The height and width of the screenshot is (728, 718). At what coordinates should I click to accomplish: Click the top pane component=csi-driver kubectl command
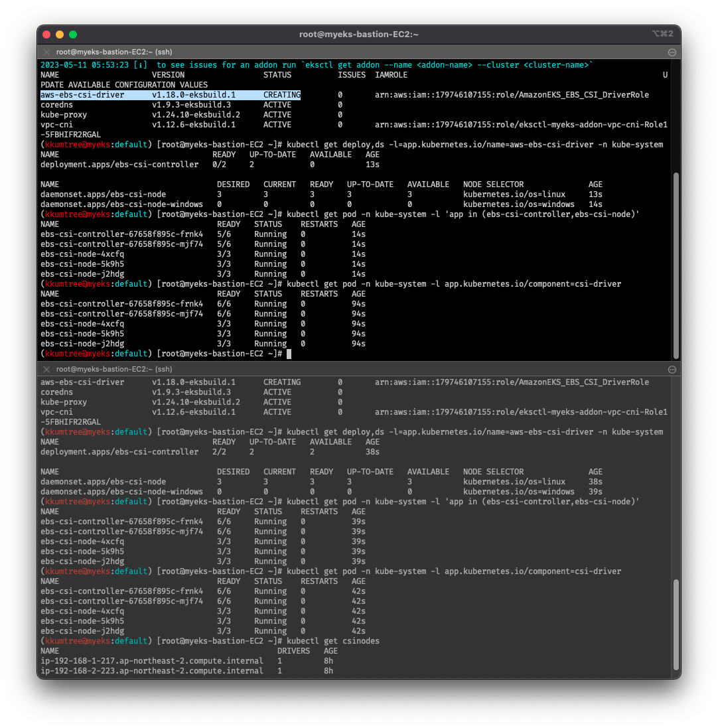point(453,284)
